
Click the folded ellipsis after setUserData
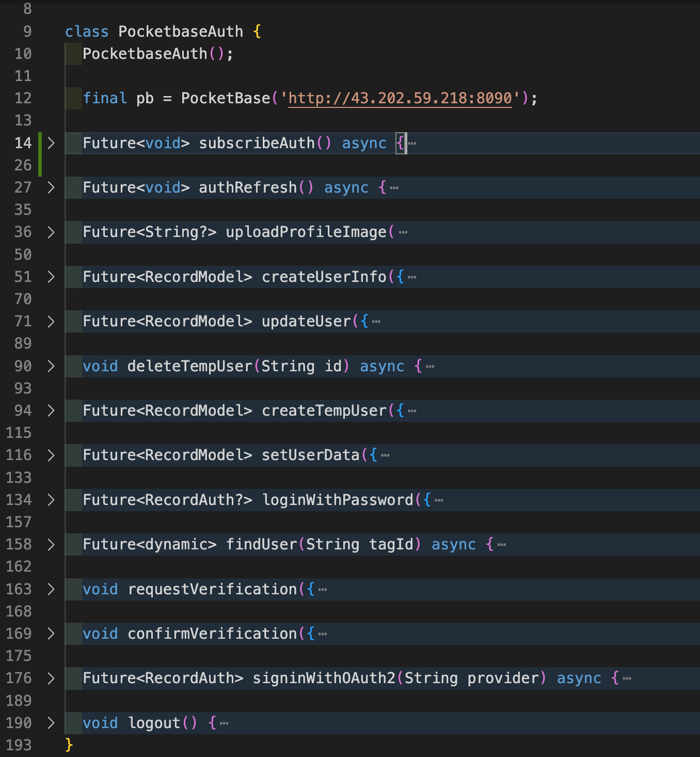(x=385, y=455)
